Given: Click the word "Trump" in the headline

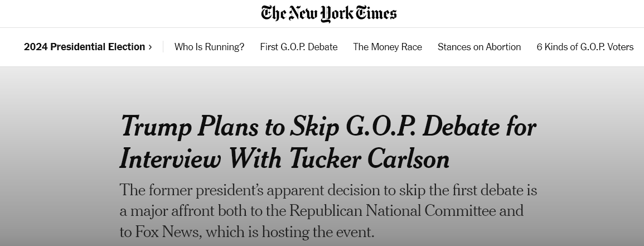Looking at the screenshot, I should (153, 127).
